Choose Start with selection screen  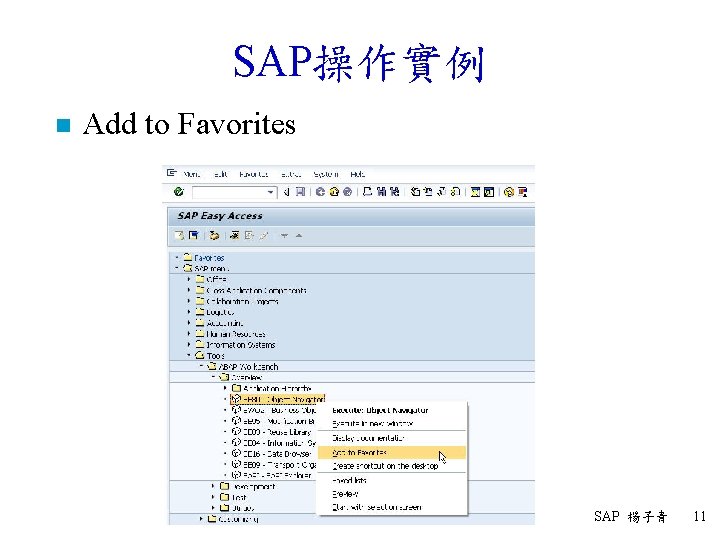click(392, 507)
